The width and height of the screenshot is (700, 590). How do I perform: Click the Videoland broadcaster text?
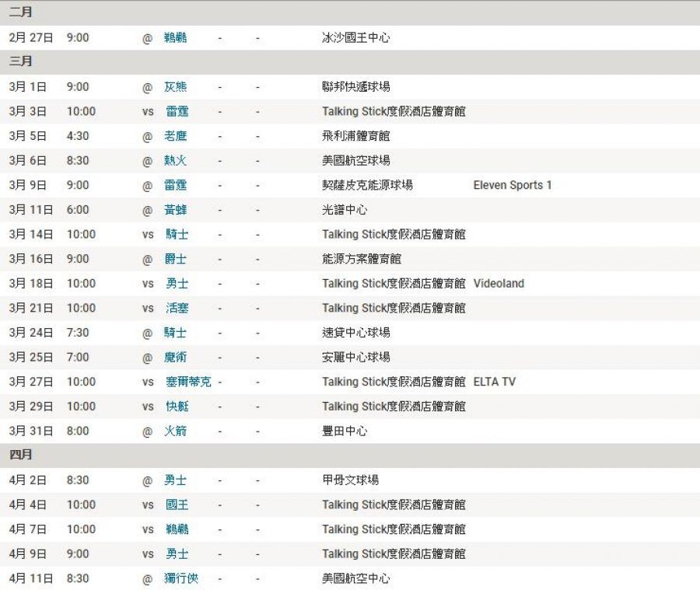coord(499,284)
